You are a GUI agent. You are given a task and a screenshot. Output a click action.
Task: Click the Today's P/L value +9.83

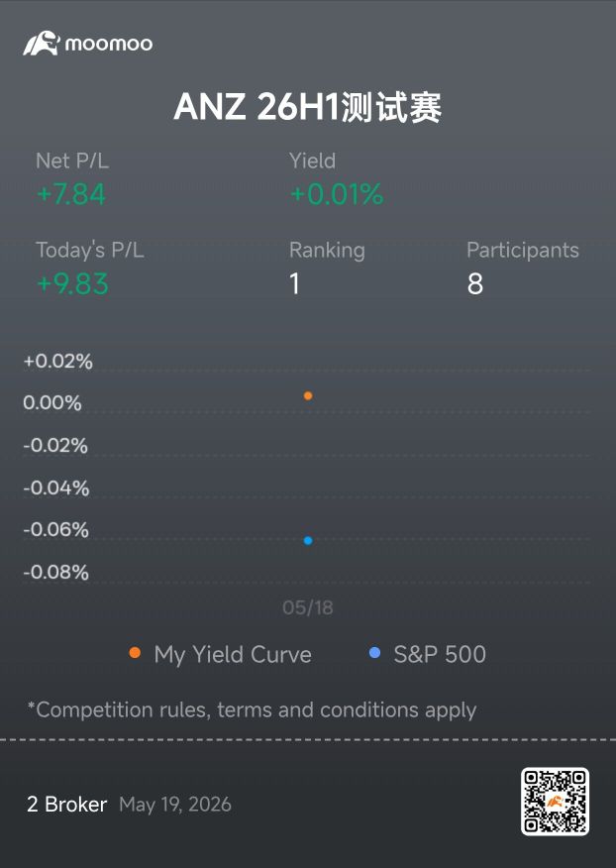72,284
